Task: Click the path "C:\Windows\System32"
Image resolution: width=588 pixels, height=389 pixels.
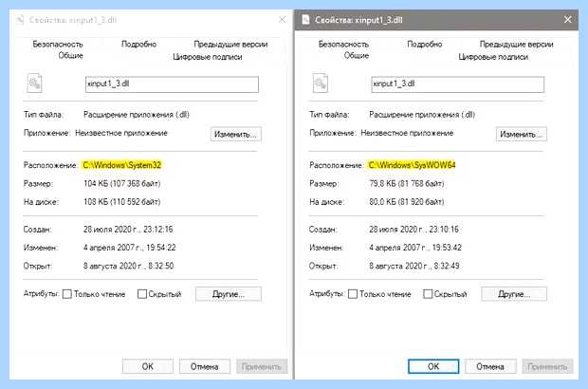Action: click(122, 165)
